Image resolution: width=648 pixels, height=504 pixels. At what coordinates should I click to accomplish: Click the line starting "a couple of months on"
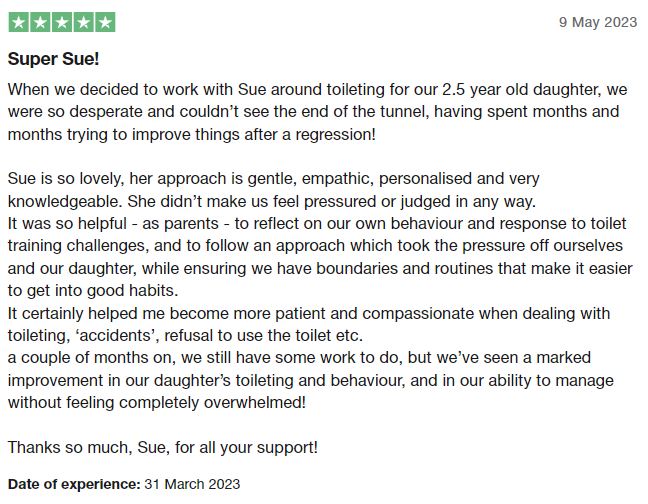click(x=312, y=358)
